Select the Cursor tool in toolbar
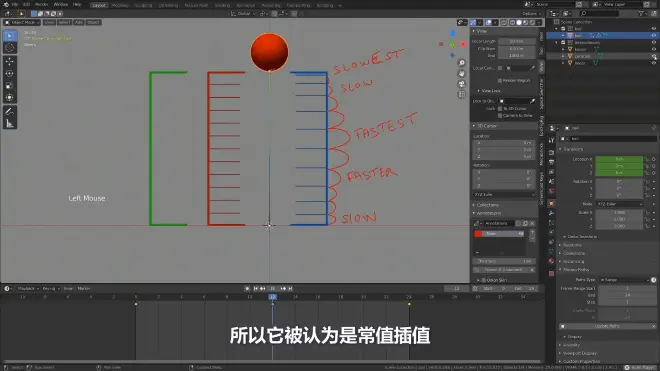Viewport: 660px width, 371px height. tap(9, 48)
